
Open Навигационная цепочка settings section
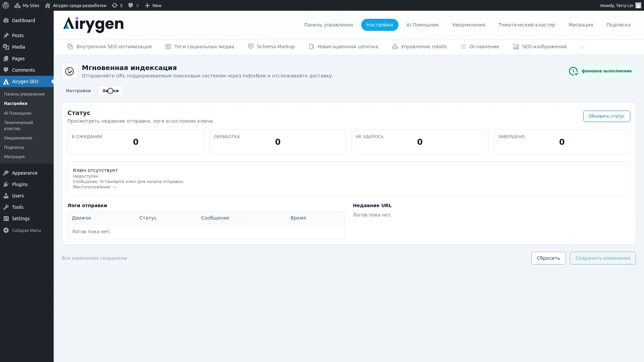pyautogui.click(x=343, y=47)
